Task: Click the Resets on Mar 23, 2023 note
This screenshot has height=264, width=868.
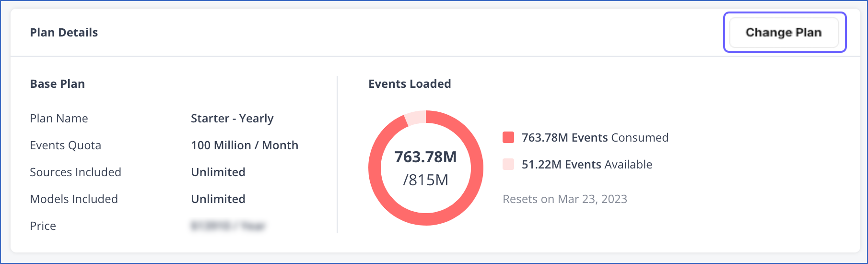Action: click(x=565, y=199)
